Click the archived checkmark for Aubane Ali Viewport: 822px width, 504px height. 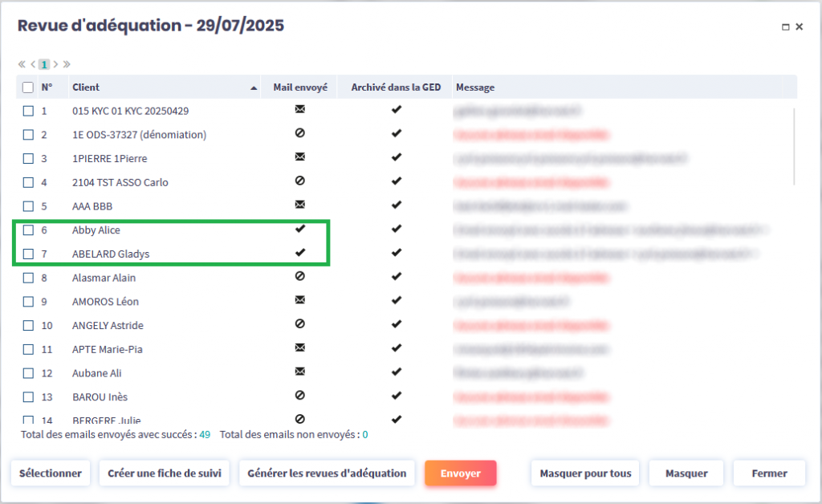point(396,372)
